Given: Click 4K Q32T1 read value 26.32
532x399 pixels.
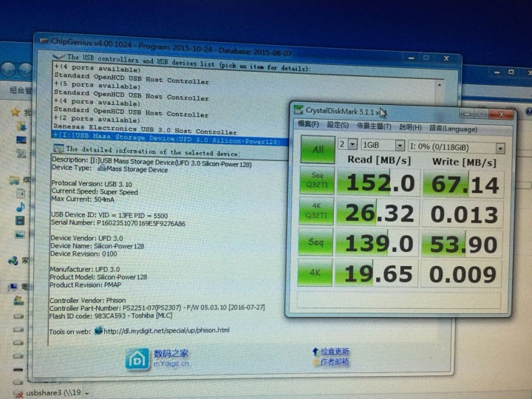Looking at the screenshot, I should (377, 214).
